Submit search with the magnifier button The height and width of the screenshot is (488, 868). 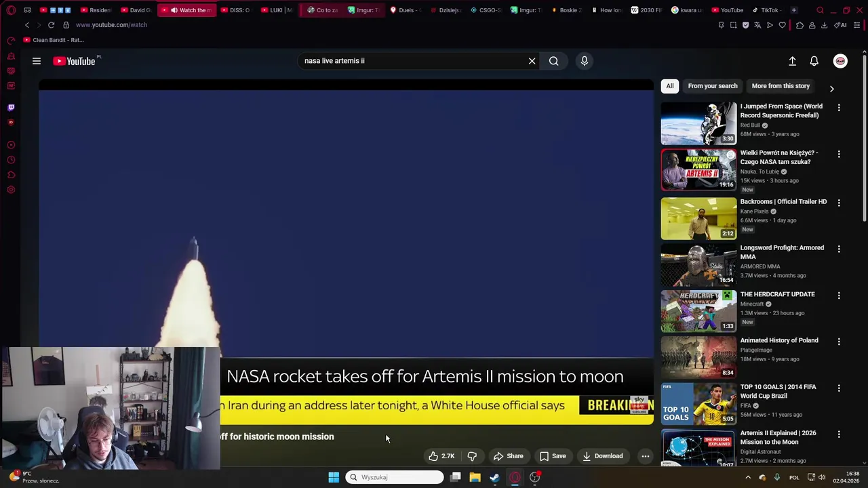[554, 61]
